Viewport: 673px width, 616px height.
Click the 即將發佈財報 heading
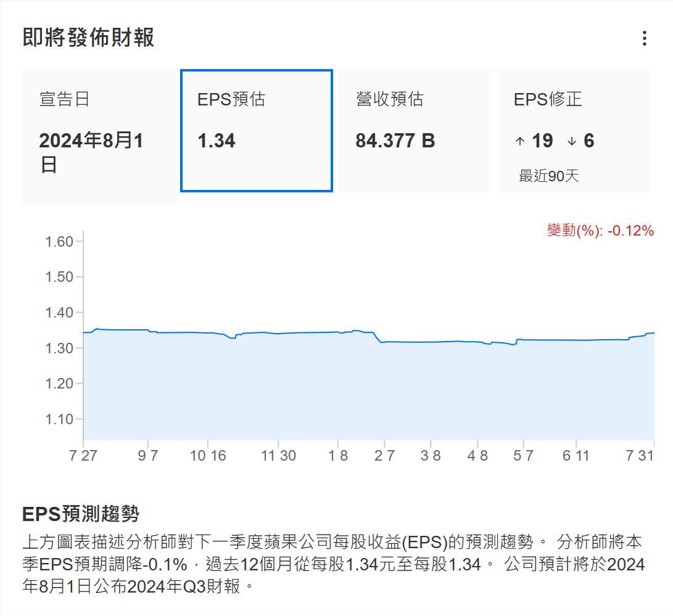click(x=88, y=38)
